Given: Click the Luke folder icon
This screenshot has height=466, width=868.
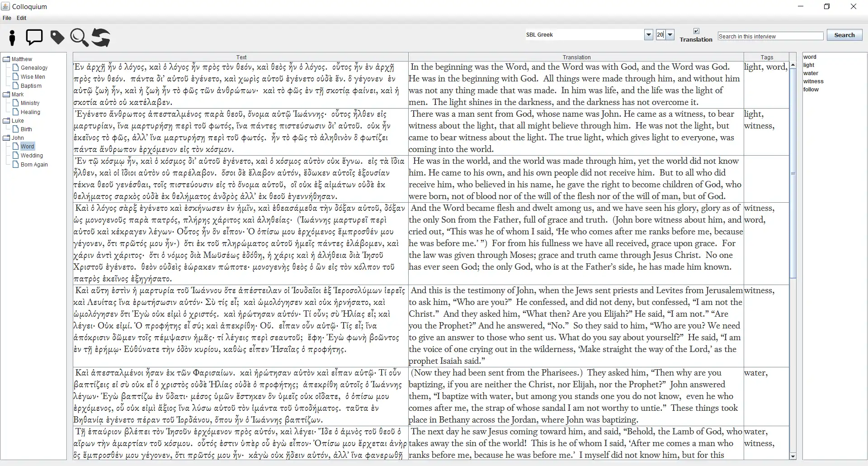Looking at the screenshot, I should pyautogui.click(x=6, y=121).
